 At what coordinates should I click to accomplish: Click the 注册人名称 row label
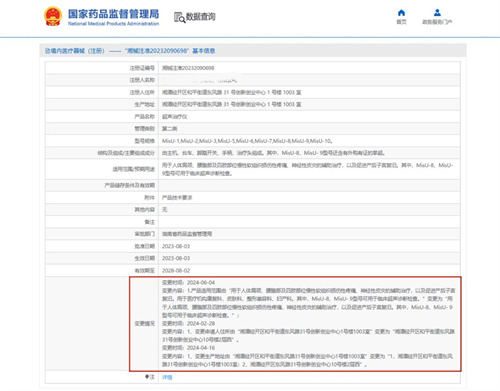(x=142, y=80)
